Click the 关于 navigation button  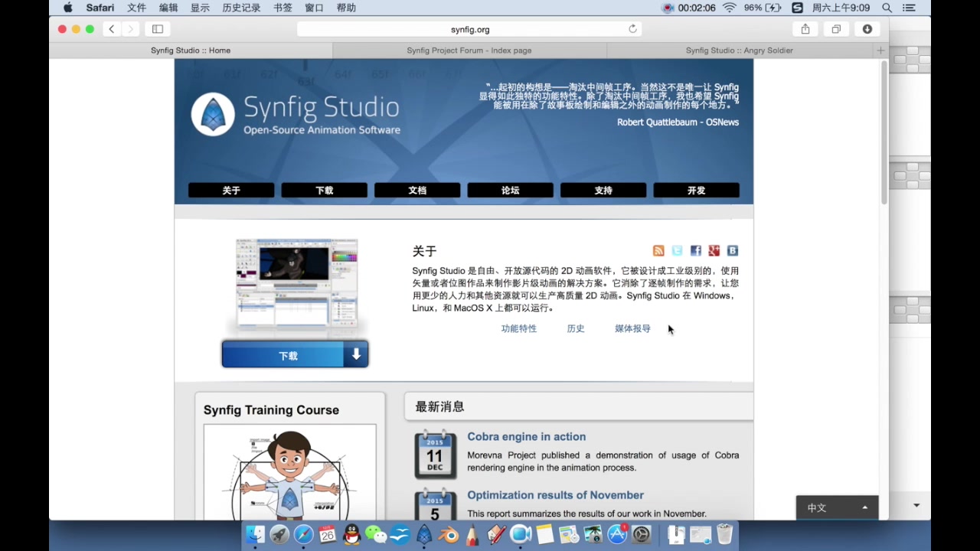(x=231, y=191)
